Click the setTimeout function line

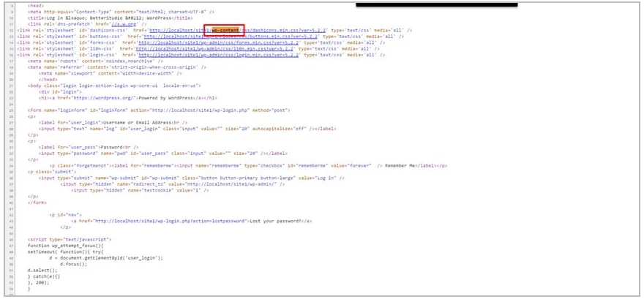[x=66, y=251]
